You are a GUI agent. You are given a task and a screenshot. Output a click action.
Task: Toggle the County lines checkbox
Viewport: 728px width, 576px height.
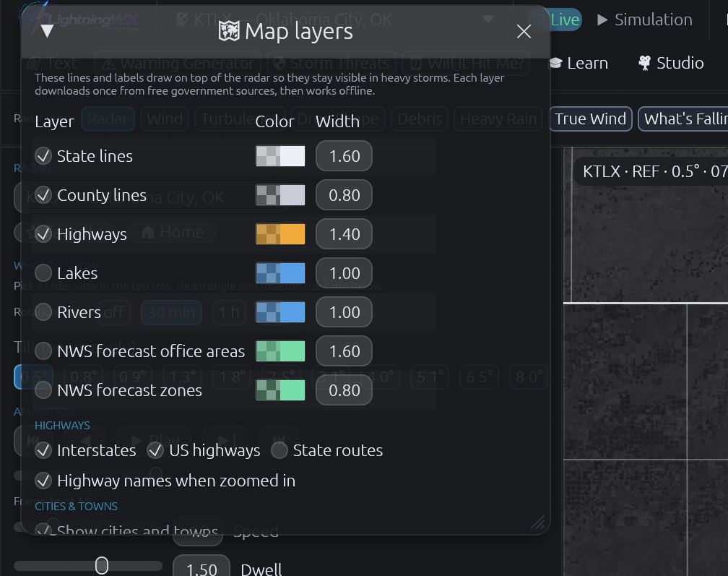click(x=43, y=195)
